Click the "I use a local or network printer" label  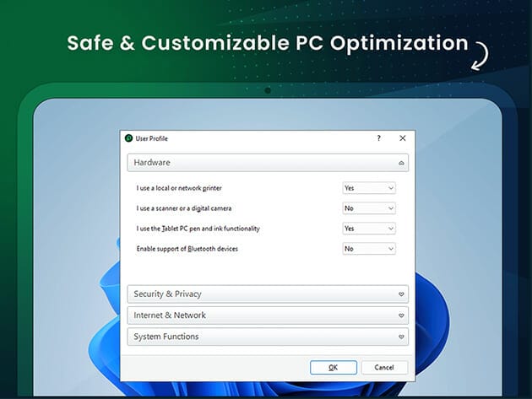click(179, 188)
